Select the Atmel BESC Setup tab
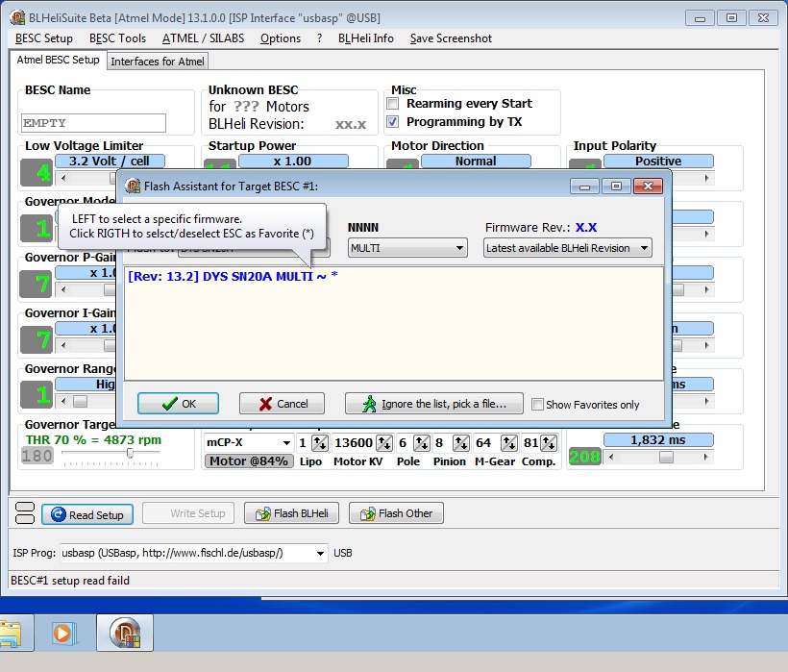 pos(58,60)
